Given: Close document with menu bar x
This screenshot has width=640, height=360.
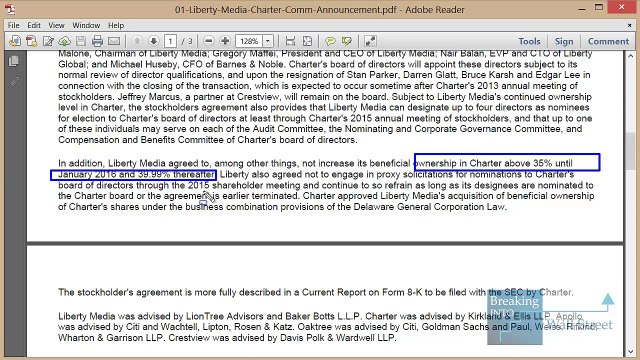Looking at the screenshot, I should (629, 25).
